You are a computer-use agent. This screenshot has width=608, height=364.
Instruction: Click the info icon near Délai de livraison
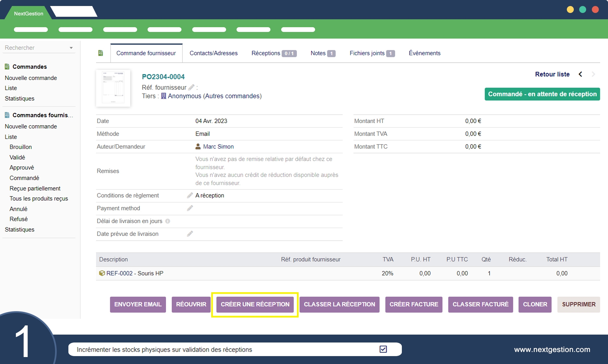(x=168, y=221)
